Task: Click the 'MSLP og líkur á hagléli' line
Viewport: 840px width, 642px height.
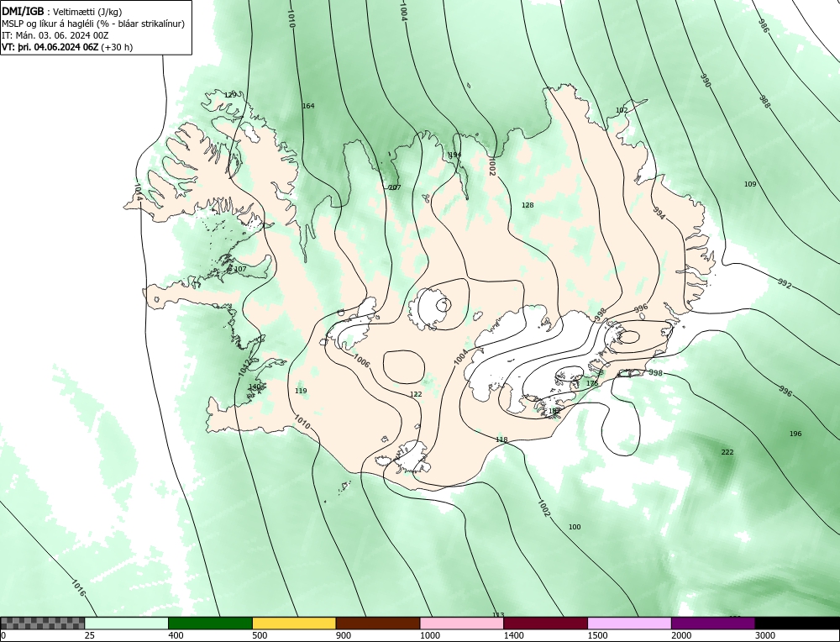Action: 93,24
